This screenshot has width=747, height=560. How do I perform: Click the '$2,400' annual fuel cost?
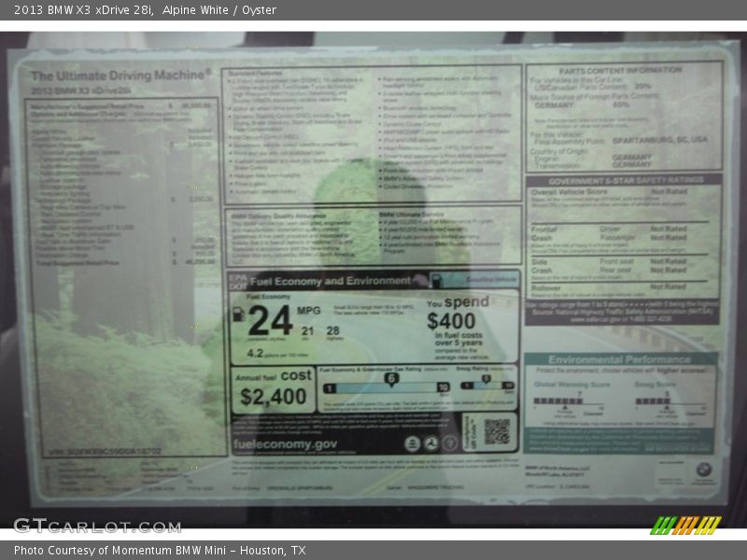[x=273, y=397]
